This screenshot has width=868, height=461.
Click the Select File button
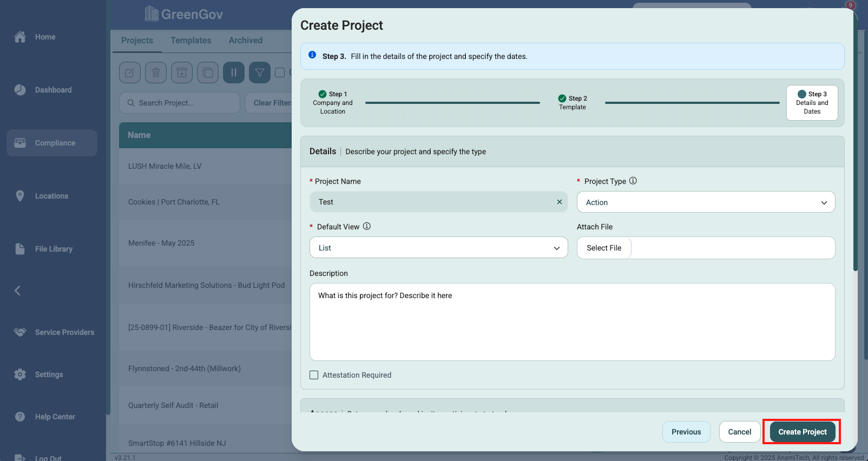604,248
